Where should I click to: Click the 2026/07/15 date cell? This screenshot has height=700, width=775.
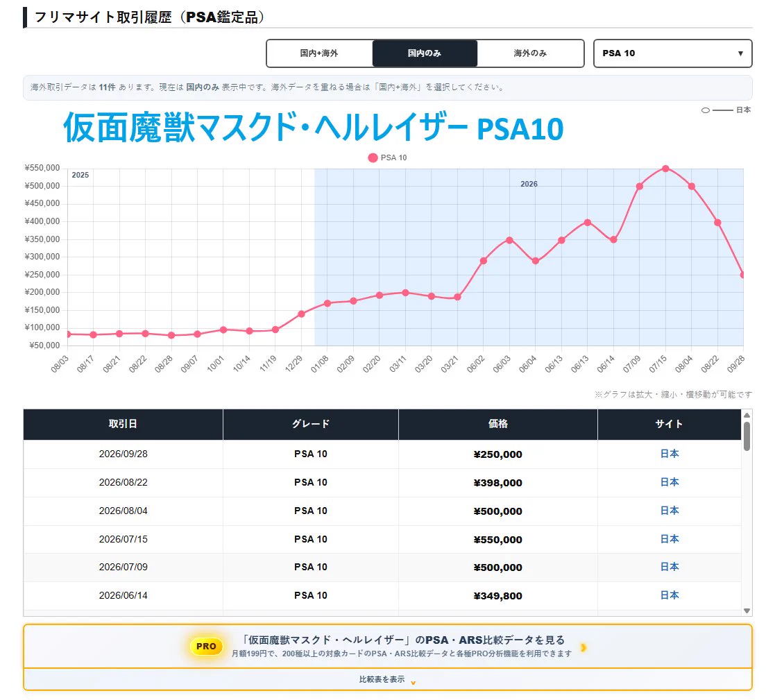[x=123, y=539]
